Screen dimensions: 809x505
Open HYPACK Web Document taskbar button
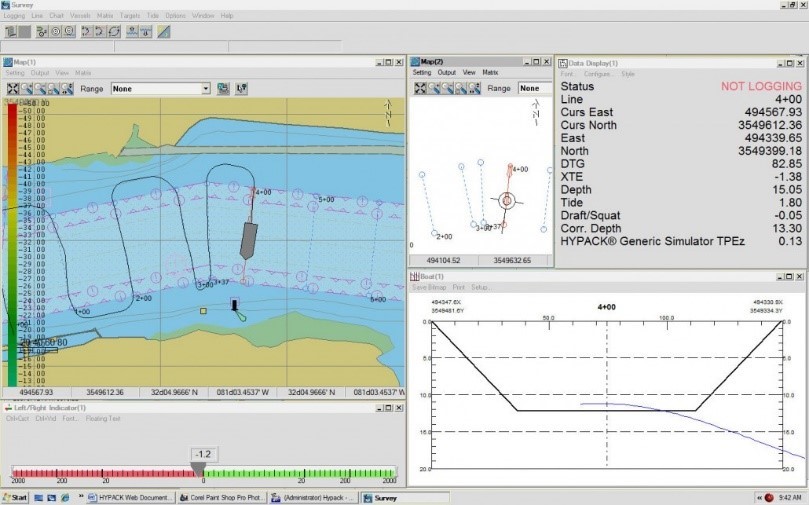(130, 498)
